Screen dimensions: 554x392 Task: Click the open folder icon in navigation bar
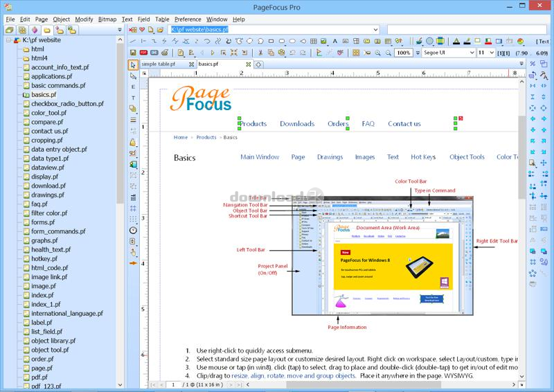(x=160, y=30)
